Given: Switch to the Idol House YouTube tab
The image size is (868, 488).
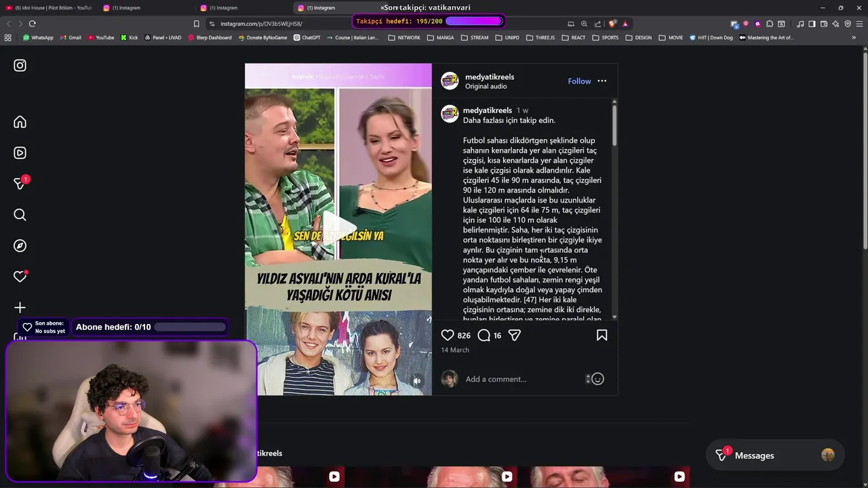Looking at the screenshot, I should pyautogui.click(x=49, y=7).
